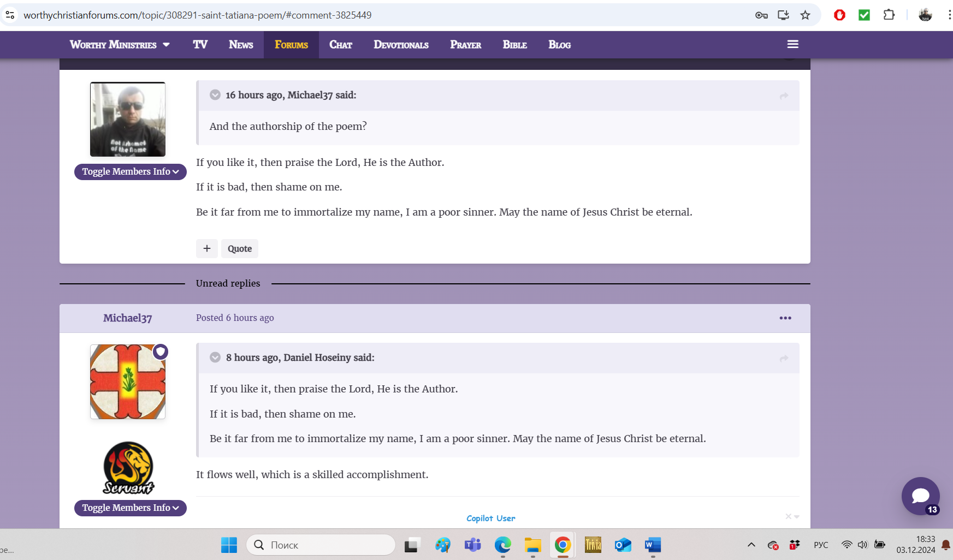The height and width of the screenshot is (560, 953).
Task: Open the Windows Start menu
Action: [229, 545]
